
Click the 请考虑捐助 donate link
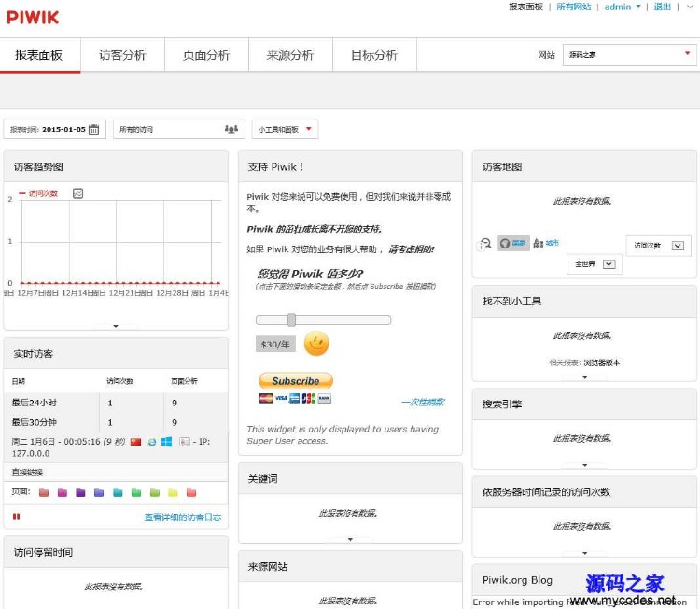tap(411, 248)
